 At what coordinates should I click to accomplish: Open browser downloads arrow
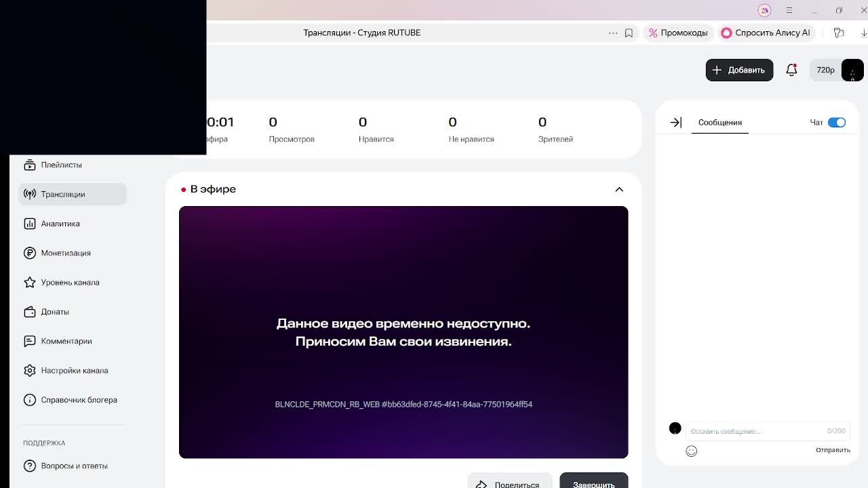pyautogui.click(x=864, y=33)
